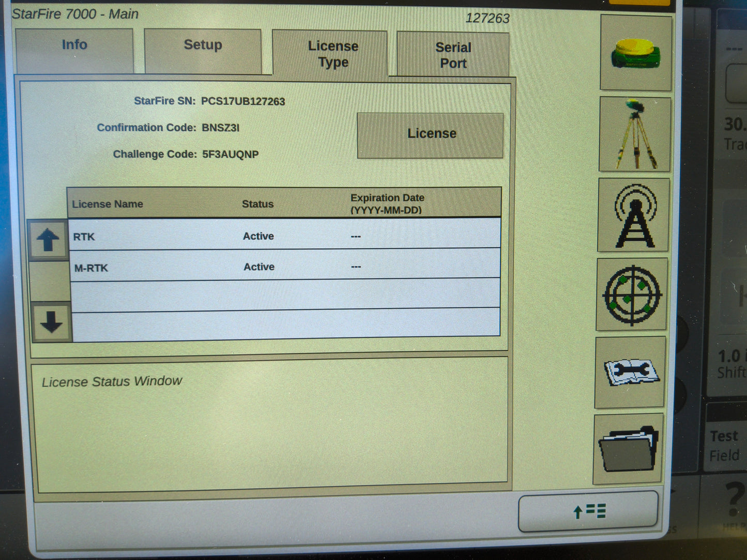Switch to the Info tab
The height and width of the screenshot is (560, 747).
pos(74,46)
